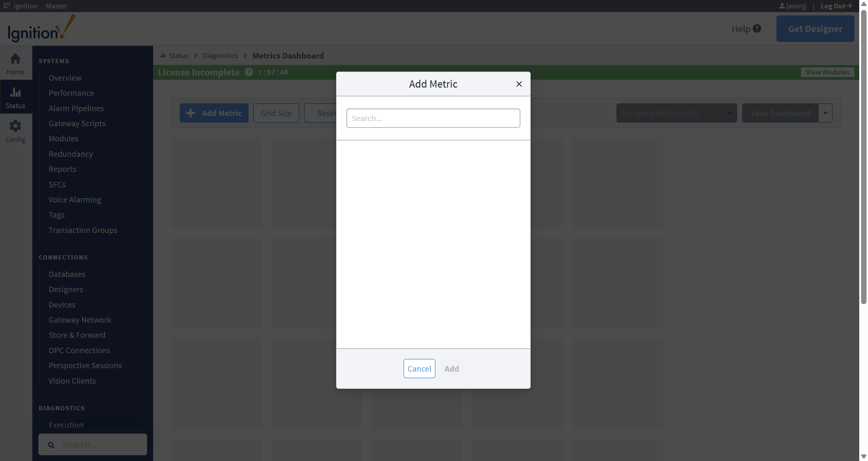Close the Add Metric dialog

[x=519, y=84]
